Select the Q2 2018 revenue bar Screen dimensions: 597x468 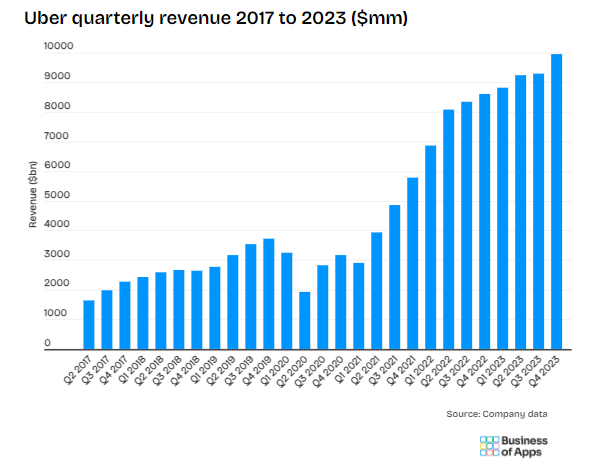(161, 311)
